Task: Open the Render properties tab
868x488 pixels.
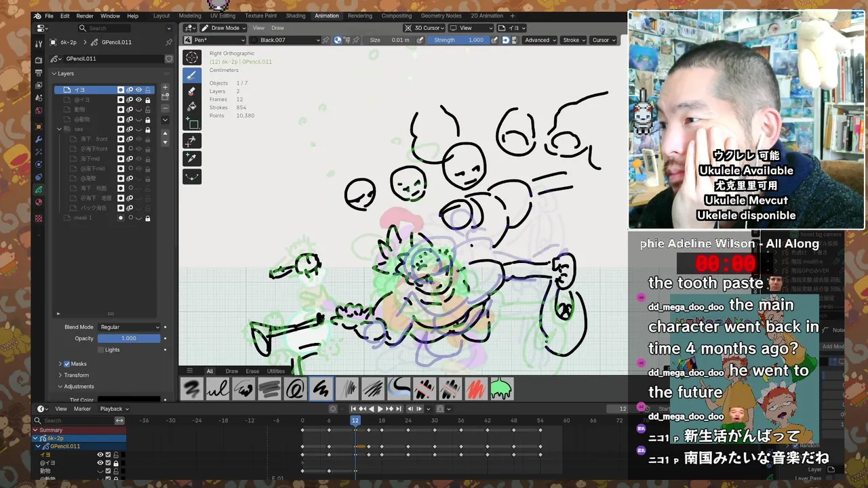Action: (x=39, y=60)
